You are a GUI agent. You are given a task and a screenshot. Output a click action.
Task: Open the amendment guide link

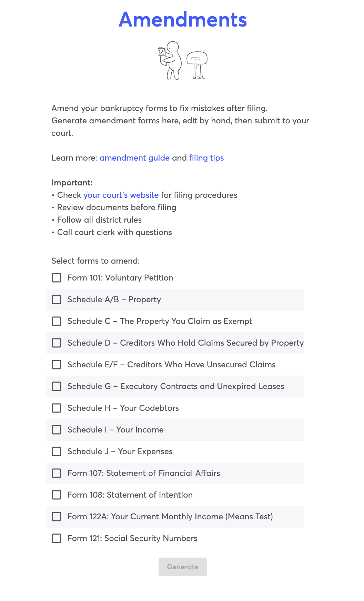(x=134, y=158)
